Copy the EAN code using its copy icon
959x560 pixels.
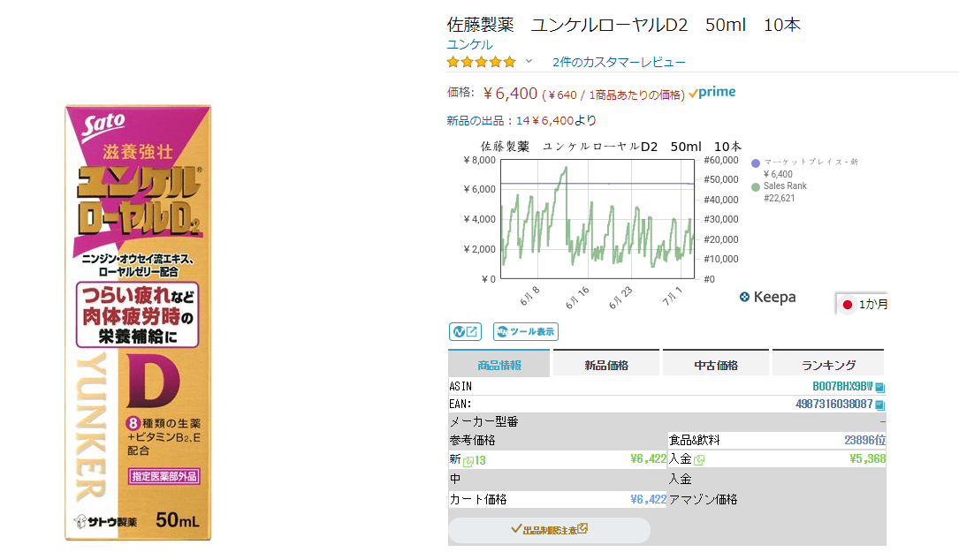coord(879,405)
